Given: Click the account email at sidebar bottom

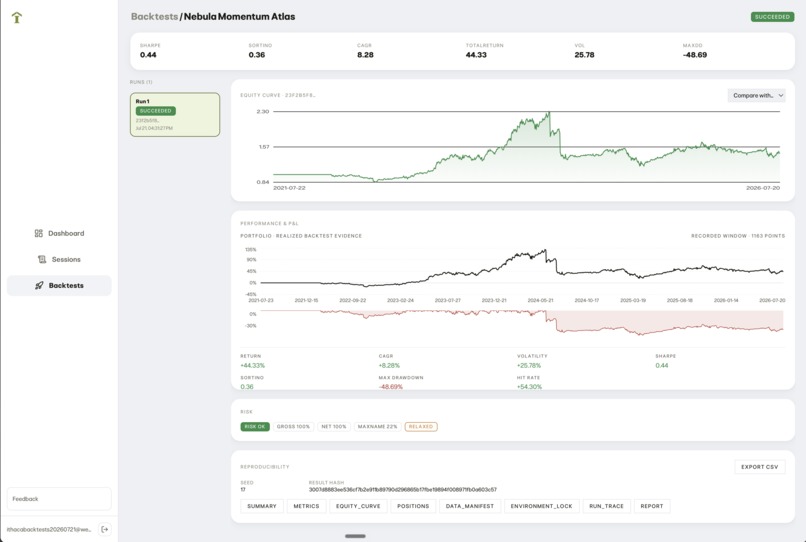Looking at the screenshot, I should click(49, 529).
